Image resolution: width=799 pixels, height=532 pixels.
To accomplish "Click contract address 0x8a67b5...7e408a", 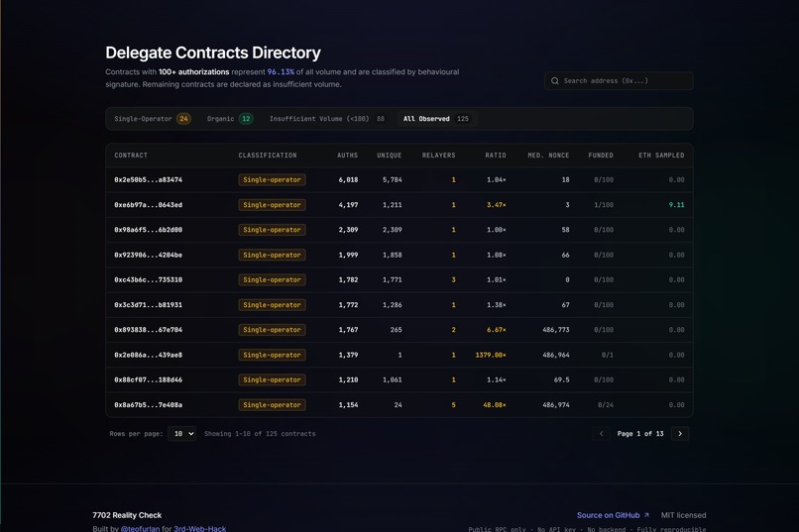I will [149, 405].
